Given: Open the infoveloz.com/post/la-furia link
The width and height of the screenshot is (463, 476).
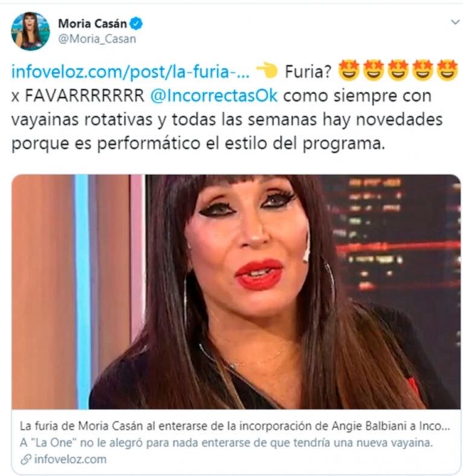Looking at the screenshot, I should tap(130, 72).
